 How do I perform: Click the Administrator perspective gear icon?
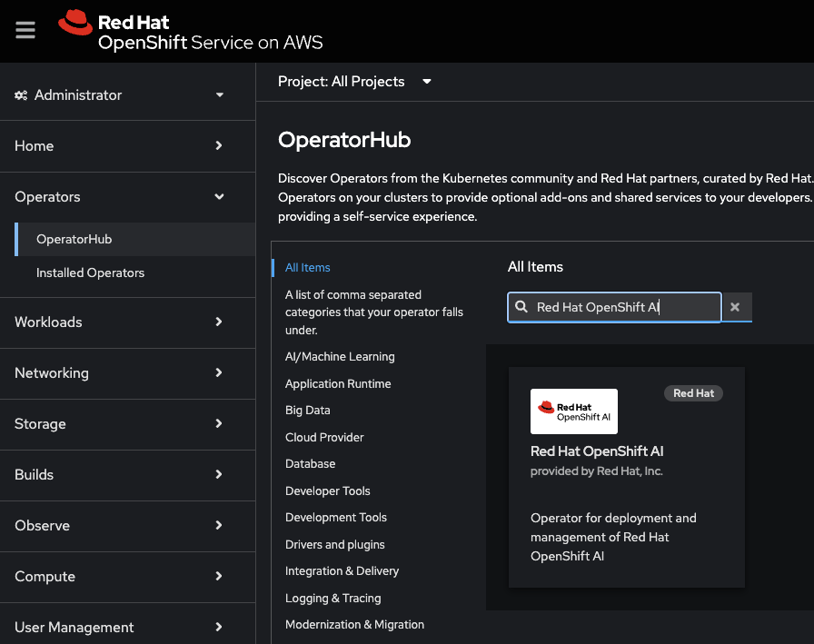point(21,95)
